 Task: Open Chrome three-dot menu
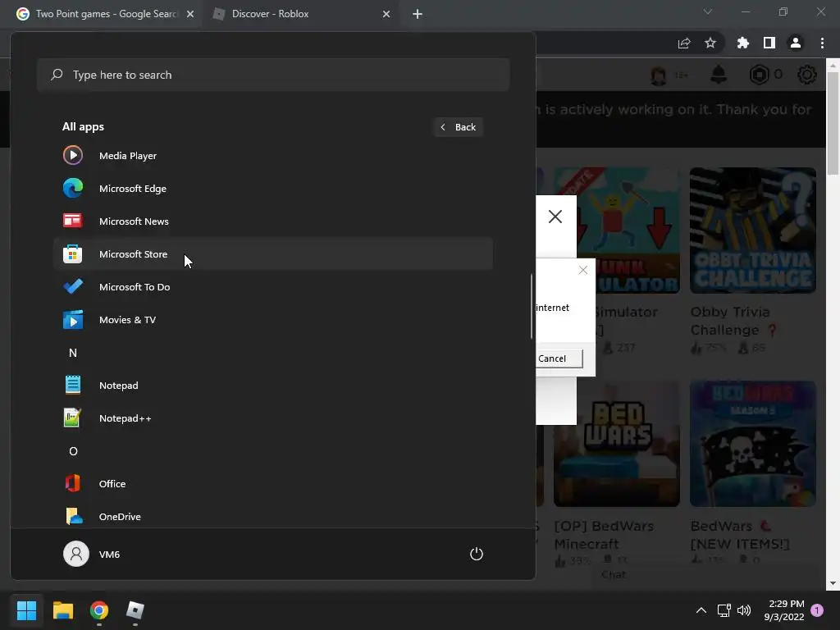(822, 43)
